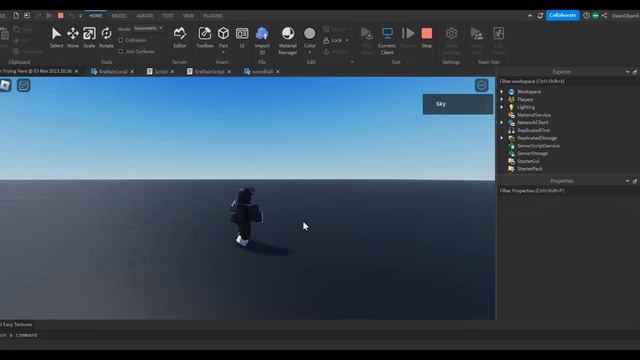Click the Color tool icon
The width and height of the screenshot is (640, 360).
[310, 33]
